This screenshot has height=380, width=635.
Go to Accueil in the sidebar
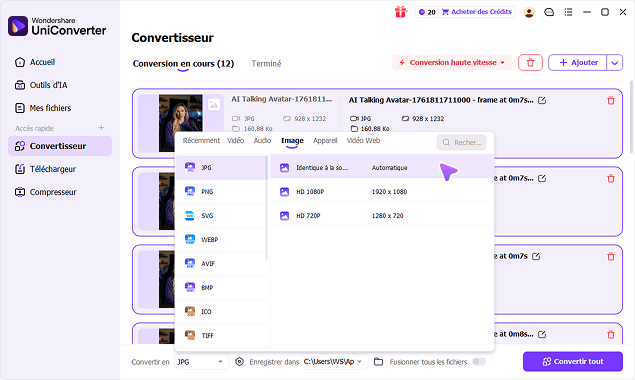pyautogui.click(x=60, y=62)
